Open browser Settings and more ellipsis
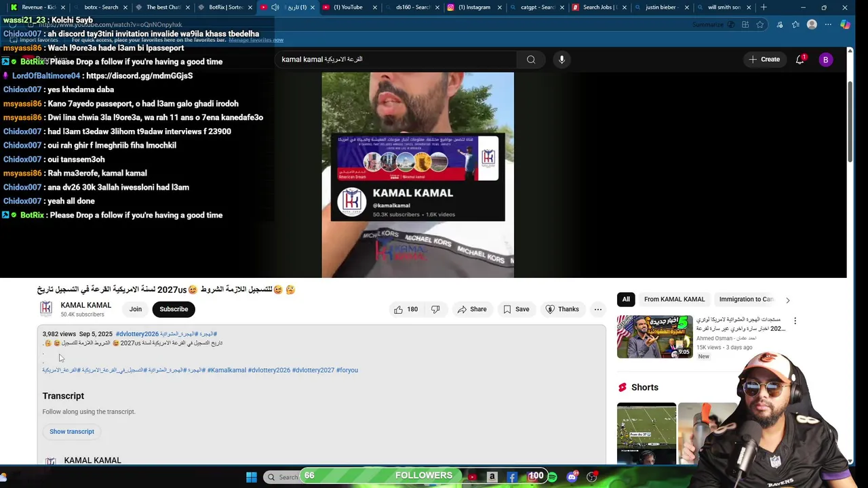The image size is (868, 488). tap(828, 24)
